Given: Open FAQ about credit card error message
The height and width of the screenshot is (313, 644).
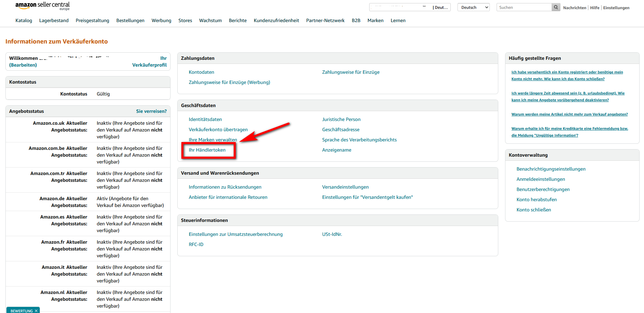Looking at the screenshot, I should (570, 132).
